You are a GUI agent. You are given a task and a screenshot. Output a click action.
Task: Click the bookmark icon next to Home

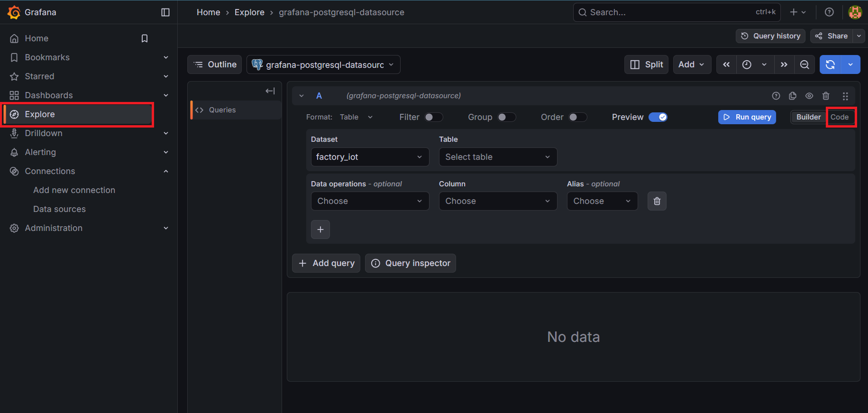click(145, 38)
